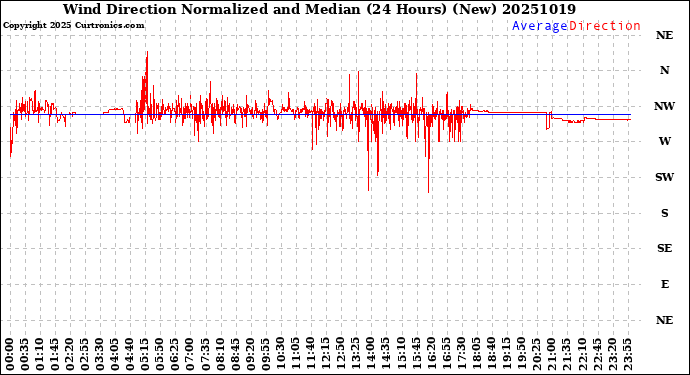Click the 19:15 time axis label
Screen dimensions: 690x375
click(x=506, y=355)
